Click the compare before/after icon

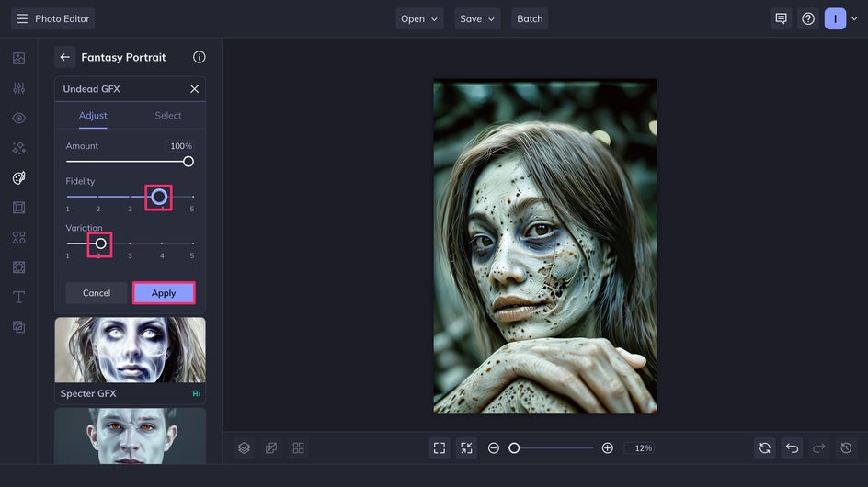271,447
